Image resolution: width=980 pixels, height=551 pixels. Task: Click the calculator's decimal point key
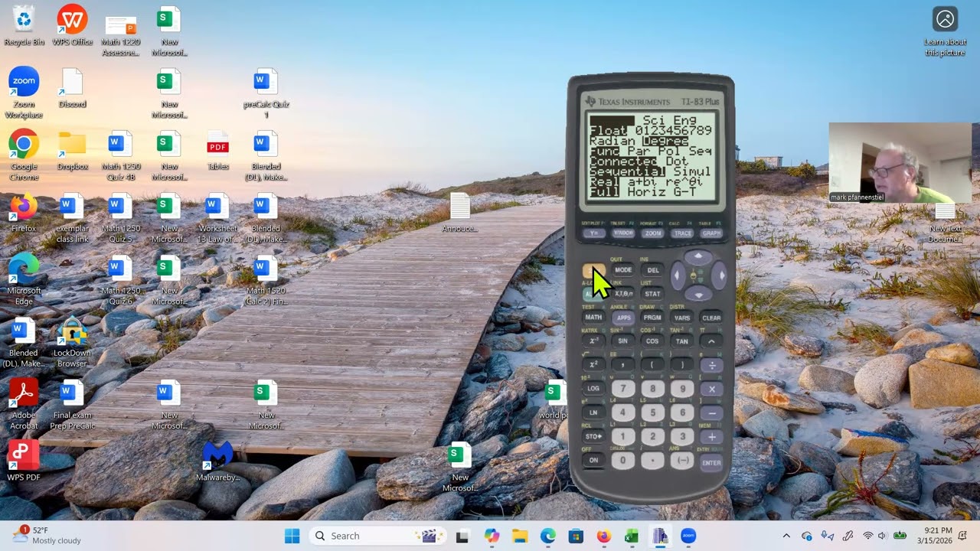652,461
